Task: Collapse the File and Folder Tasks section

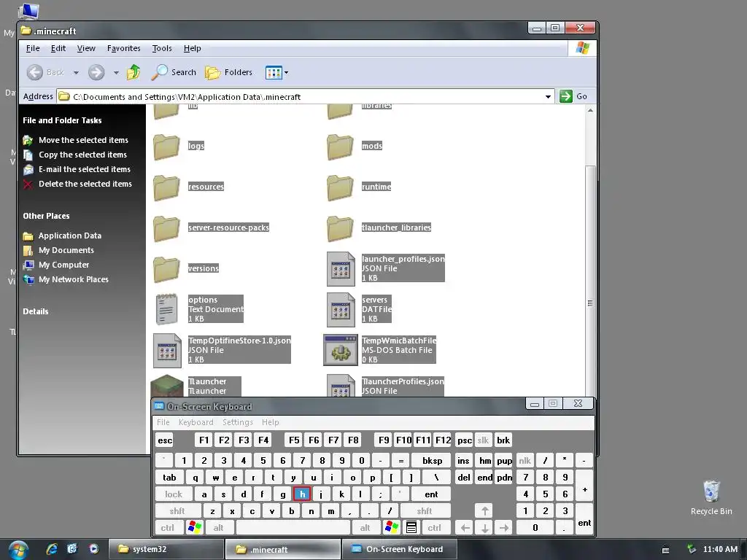Action: tap(62, 120)
